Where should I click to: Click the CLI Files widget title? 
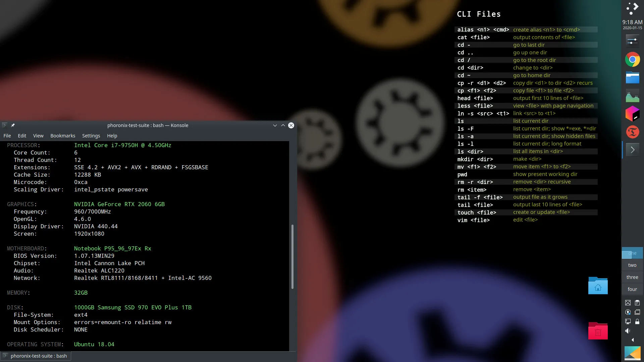pos(479,14)
